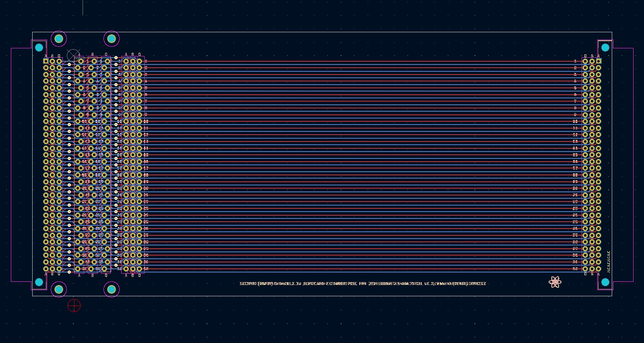The image size is (644, 343).
Task: Click the topmost white via left of staggered pads
Action: (x=69, y=64)
